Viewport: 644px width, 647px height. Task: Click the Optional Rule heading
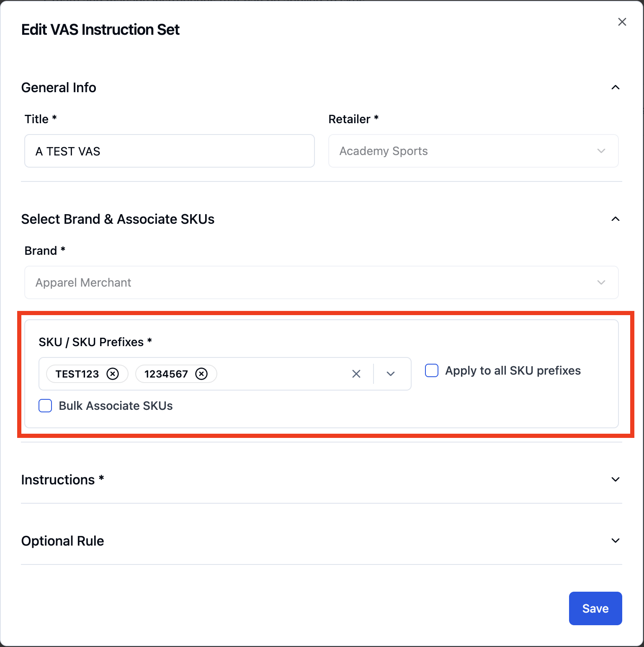[x=62, y=541]
